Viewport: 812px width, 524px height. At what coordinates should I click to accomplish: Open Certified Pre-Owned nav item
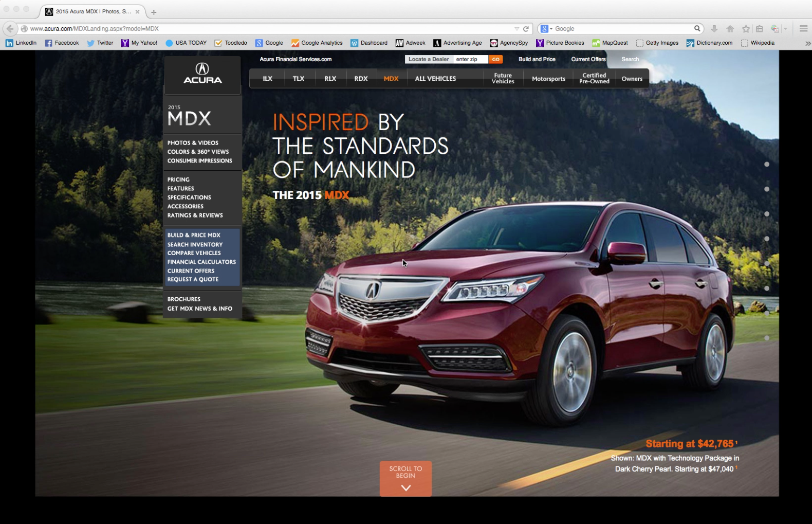(x=594, y=79)
